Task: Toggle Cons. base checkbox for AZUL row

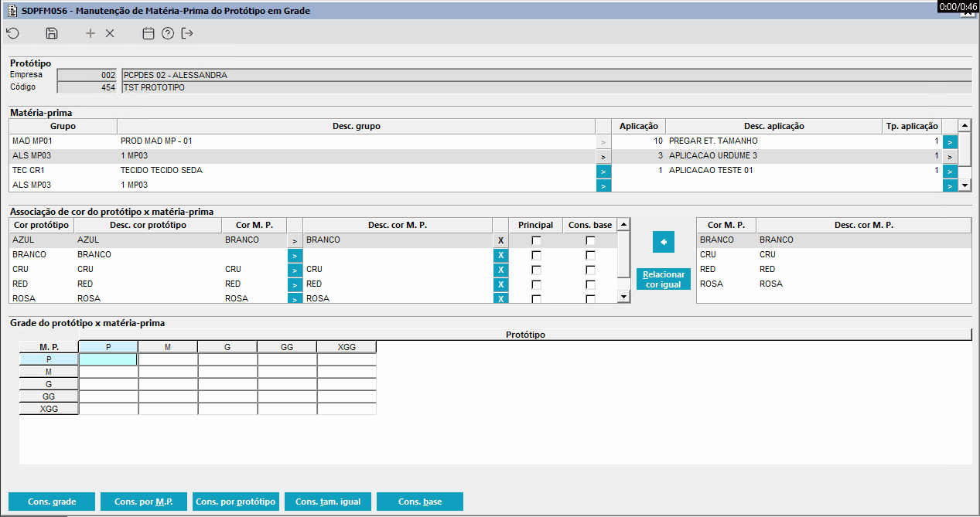Action: click(590, 241)
